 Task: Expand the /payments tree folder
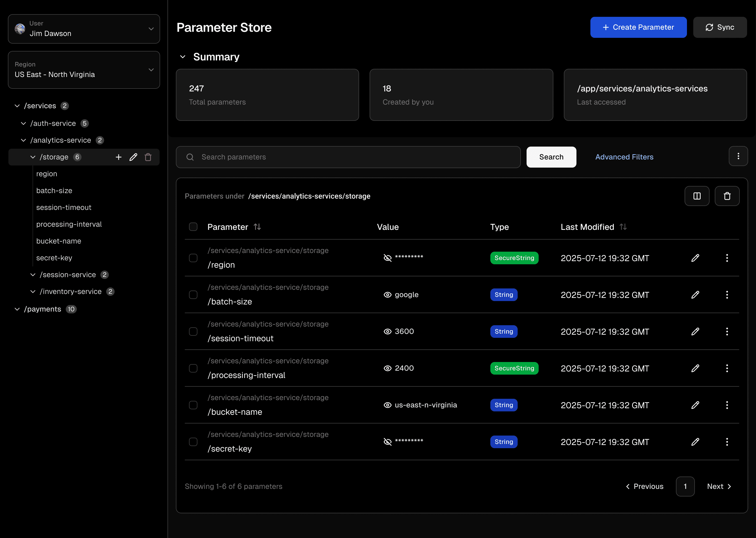pos(17,309)
